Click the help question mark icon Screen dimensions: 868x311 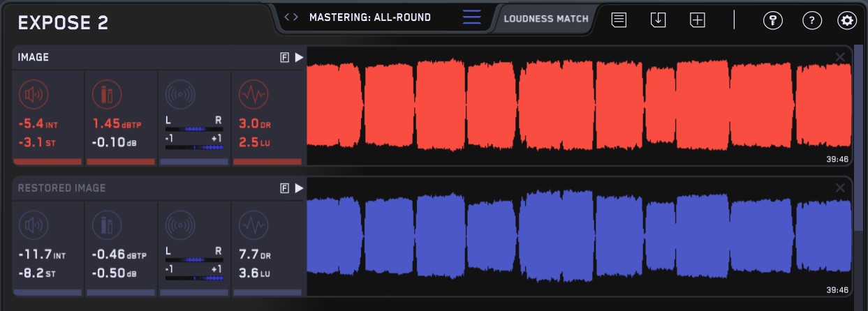click(x=811, y=20)
